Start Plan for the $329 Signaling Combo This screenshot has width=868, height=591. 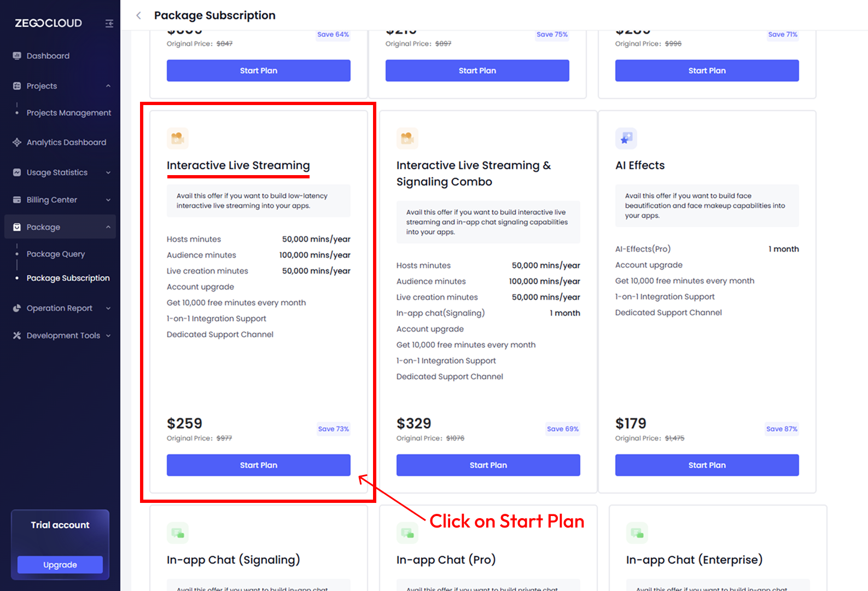[488, 465]
